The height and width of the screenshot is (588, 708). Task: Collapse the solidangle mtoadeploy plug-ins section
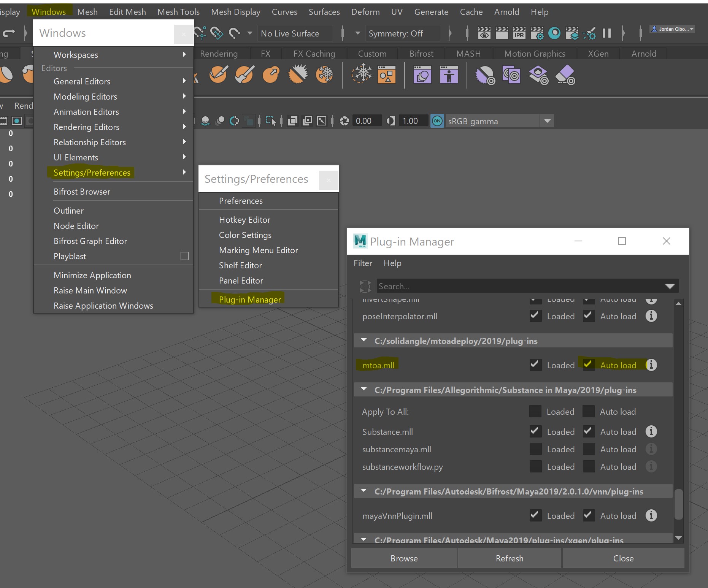point(364,341)
